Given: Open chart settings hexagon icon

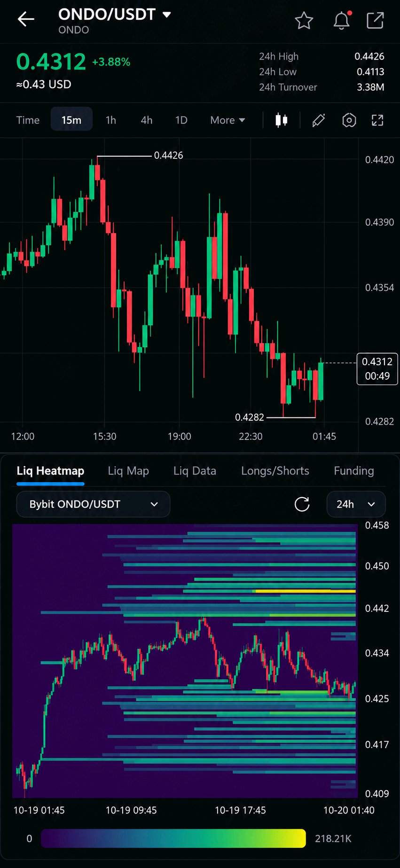Looking at the screenshot, I should 349,120.
